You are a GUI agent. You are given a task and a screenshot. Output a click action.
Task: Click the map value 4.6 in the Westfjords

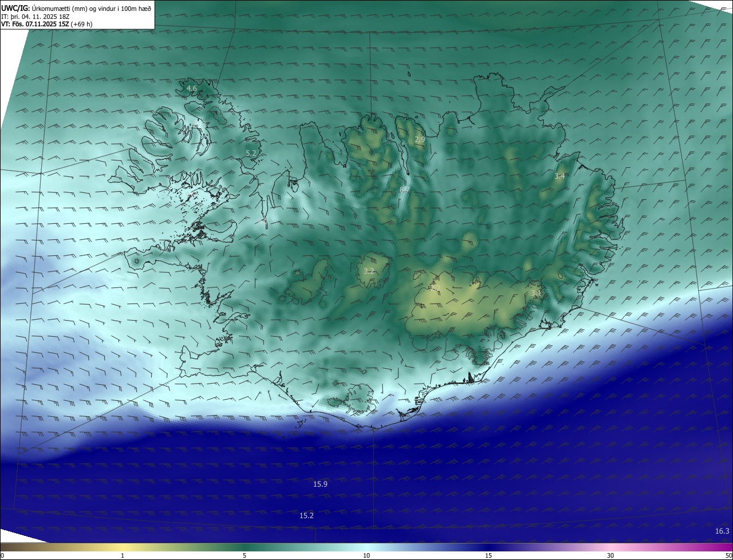[x=192, y=88]
